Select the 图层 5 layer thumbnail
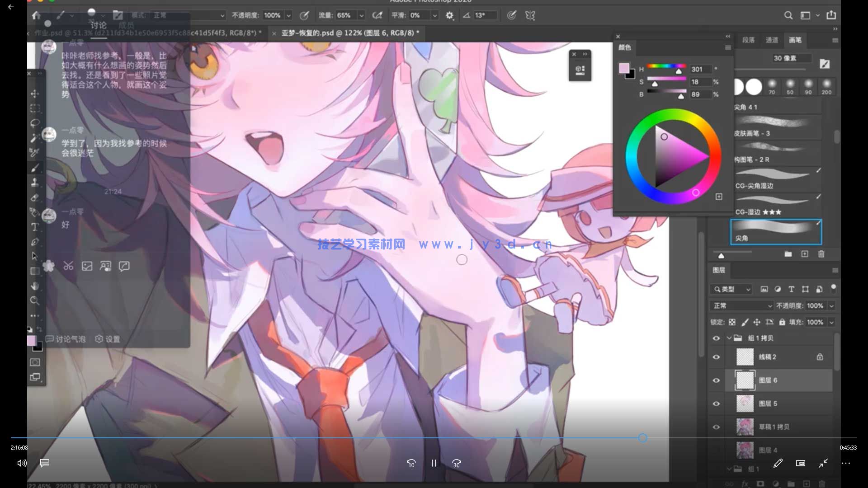The height and width of the screenshot is (488, 868). pos(745,404)
